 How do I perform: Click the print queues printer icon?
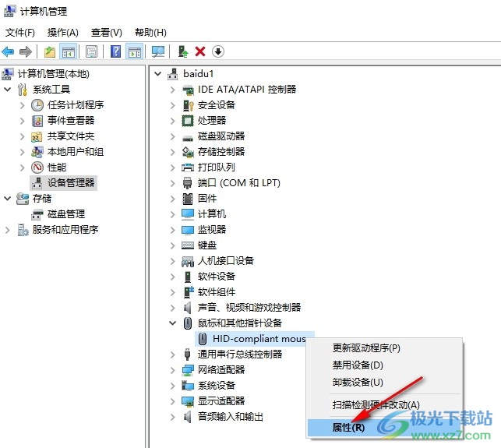point(188,168)
